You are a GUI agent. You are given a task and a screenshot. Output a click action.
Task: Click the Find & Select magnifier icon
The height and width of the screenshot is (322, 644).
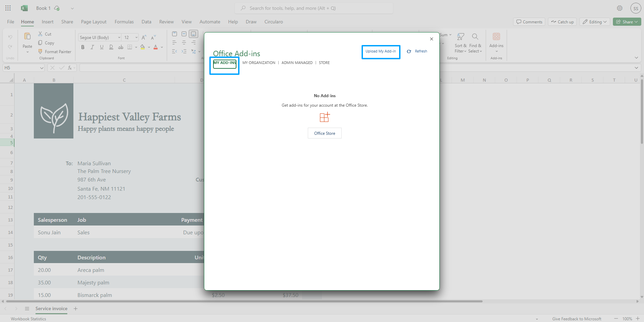click(x=475, y=37)
